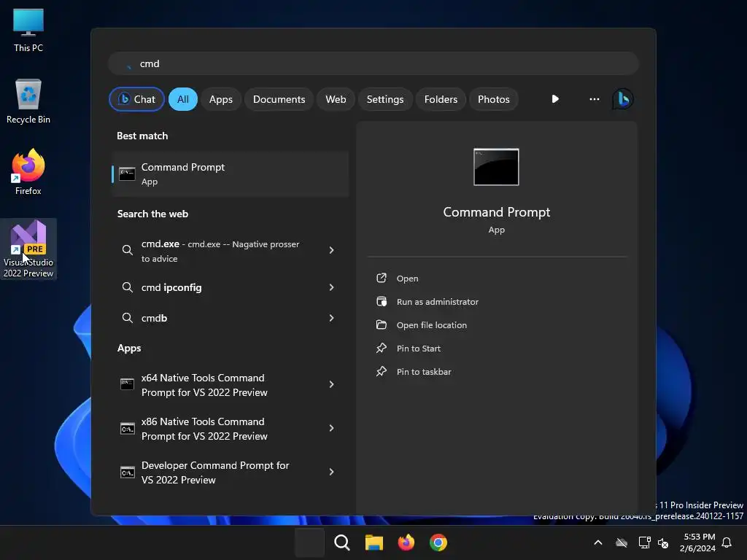Open Command Prompt from the details pane
Image resolution: width=747 pixels, height=560 pixels.
tap(407, 278)
